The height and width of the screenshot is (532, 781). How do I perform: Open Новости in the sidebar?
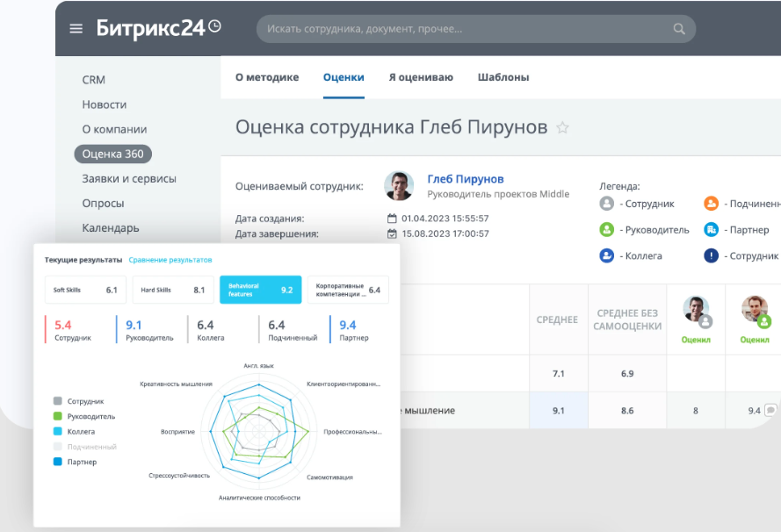tap(104, 104)
